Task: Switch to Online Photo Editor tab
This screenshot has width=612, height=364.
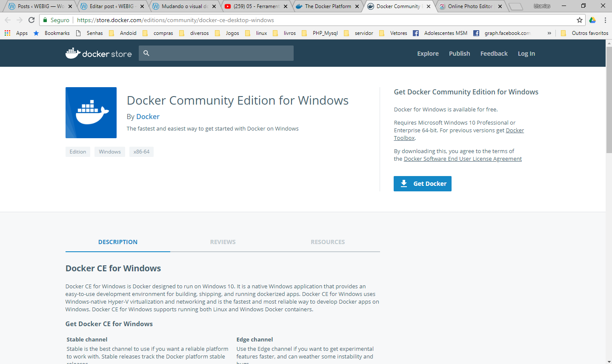Action: (470, 6)
